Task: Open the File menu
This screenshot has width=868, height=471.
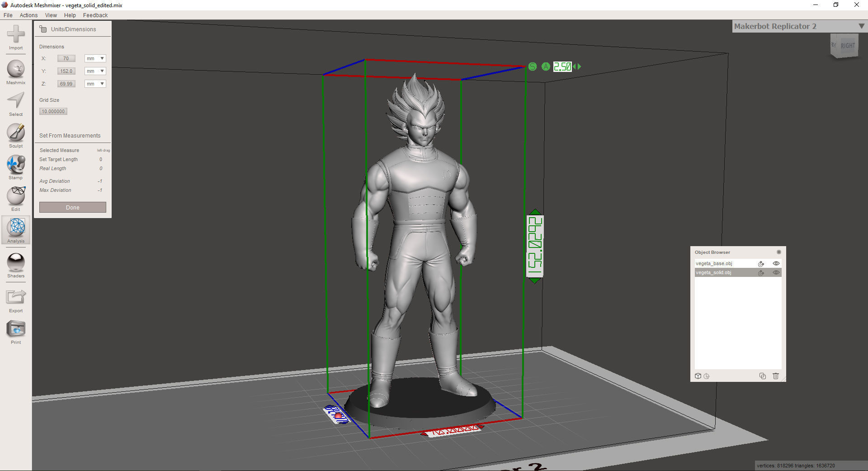Action: (x=8, y=15)
